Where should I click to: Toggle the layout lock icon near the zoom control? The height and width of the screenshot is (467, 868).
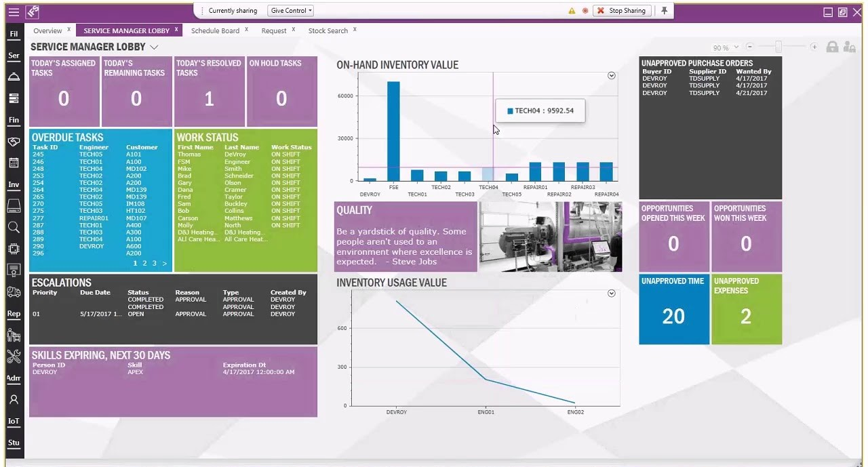[832, 47]
